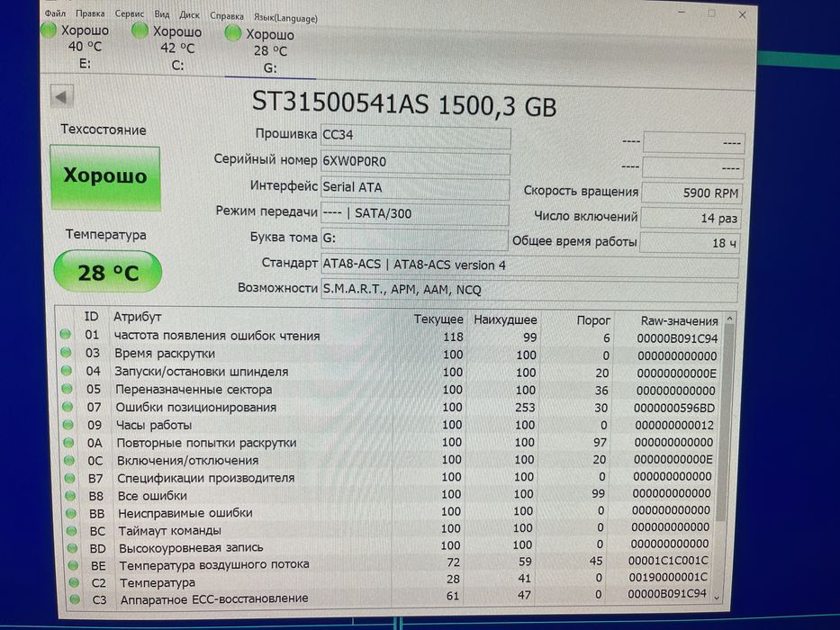The width and height of the screenshot is (840, 630).
Task: Click the green status icon for disk C:
Action: point(140,31)
